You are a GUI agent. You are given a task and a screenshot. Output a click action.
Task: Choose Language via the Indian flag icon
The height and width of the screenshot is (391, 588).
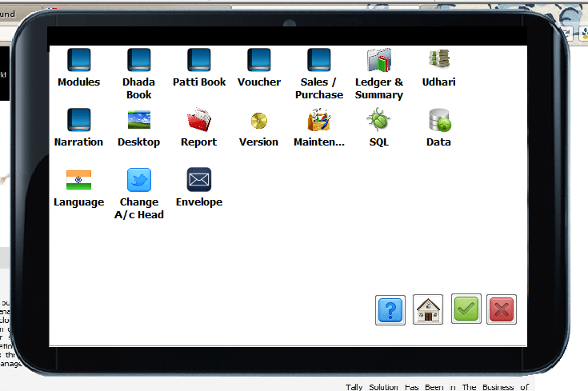tap(78, 180)
